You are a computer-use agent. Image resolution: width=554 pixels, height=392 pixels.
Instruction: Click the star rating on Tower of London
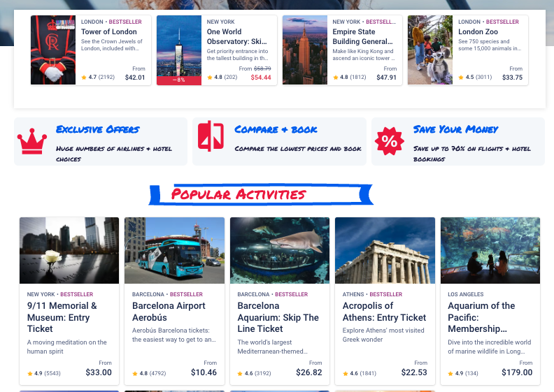98,78
